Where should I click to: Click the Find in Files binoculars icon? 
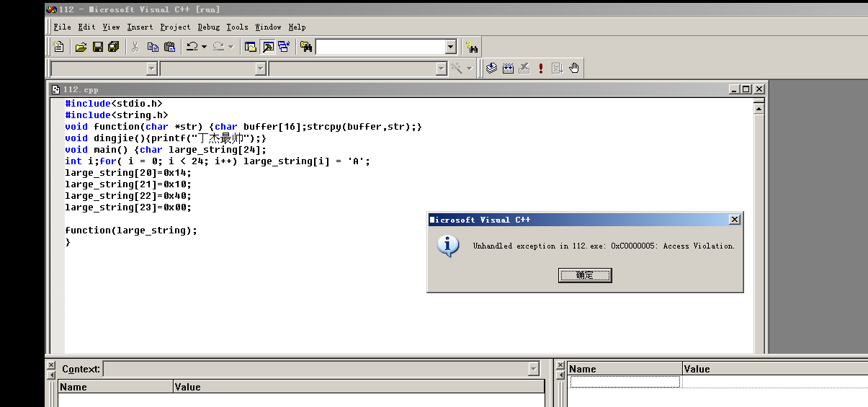(x=306, y=47)
